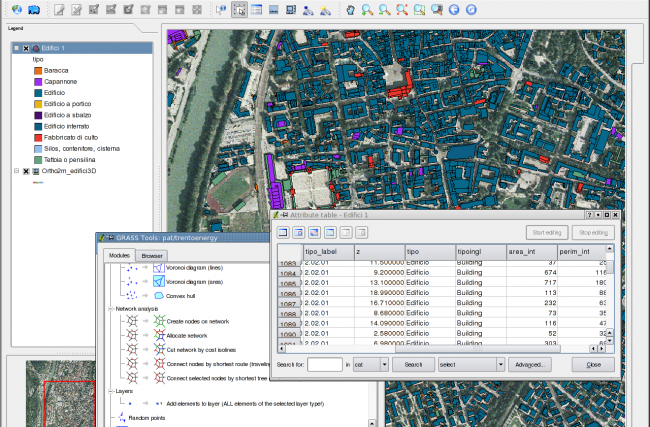Click the Start editing button

547,233
